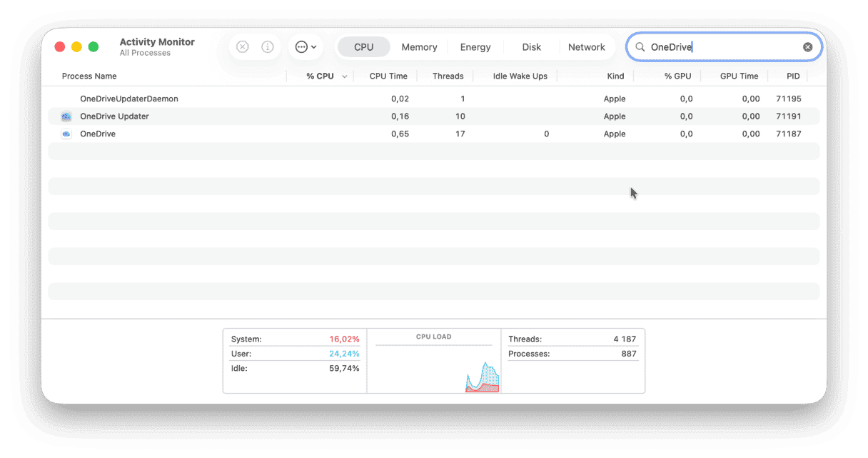Image resolution: width=868 pixels, height=458 pixels.
Task: Open the process info (i) icon
Action: click(268, 46)
